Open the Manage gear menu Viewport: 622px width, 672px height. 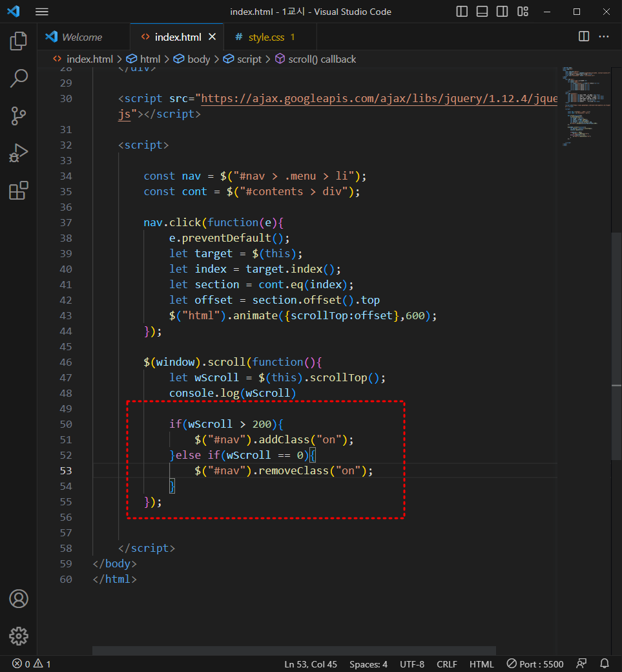click(19, 636)
